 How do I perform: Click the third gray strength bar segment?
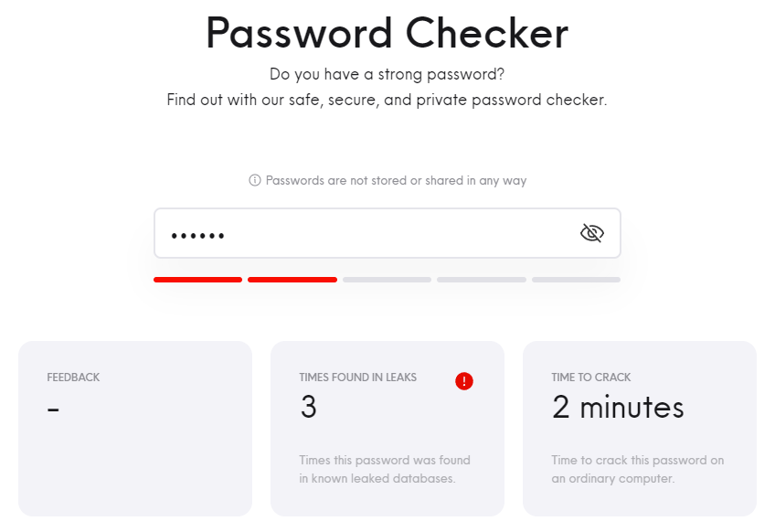[387, 280]
